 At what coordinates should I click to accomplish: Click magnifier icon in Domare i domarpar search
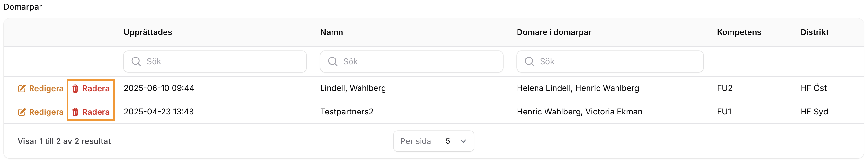pyautogui.click(x=529, y=61)
